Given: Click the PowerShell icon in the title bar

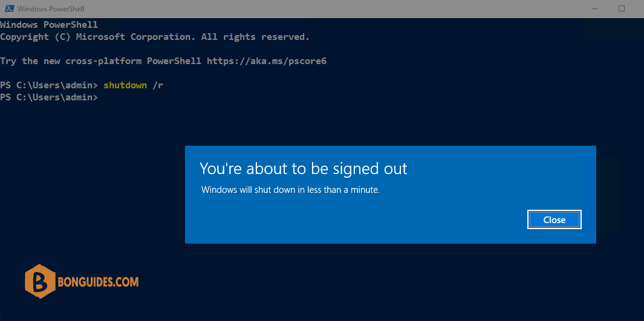Looking at the screenshot, I should (x=8, y=8).
